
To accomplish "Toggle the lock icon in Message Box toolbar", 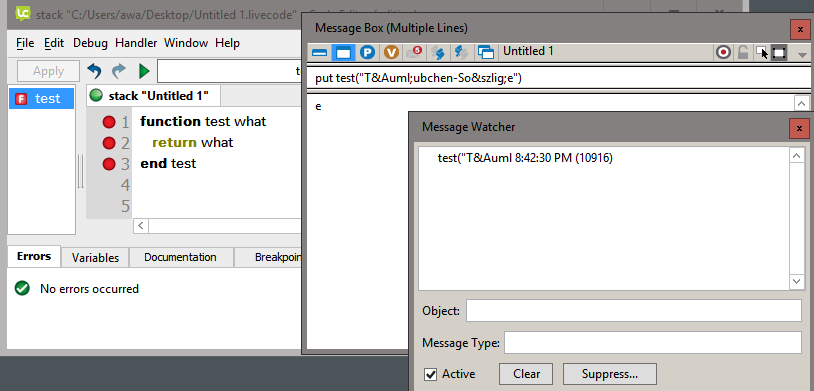I will (743, 52).
